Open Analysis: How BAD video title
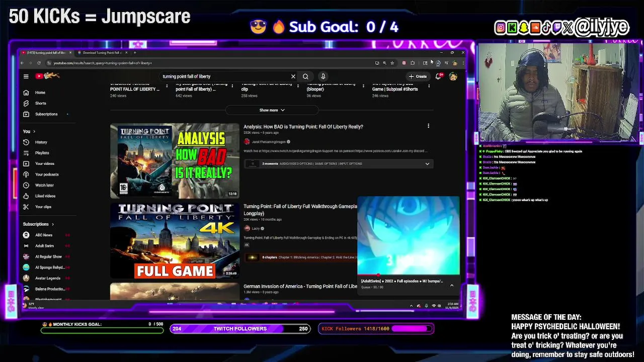Screen dimensions: 644x362 (303, 127)
